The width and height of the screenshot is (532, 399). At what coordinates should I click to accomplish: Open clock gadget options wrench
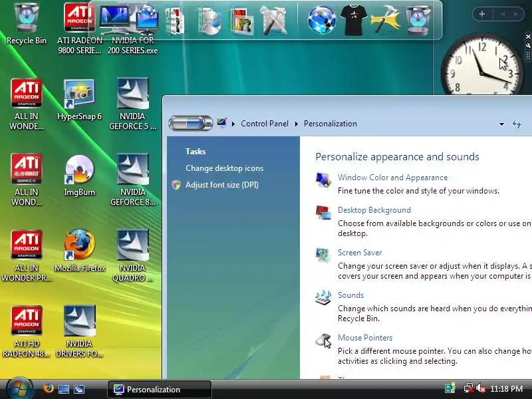528,45
